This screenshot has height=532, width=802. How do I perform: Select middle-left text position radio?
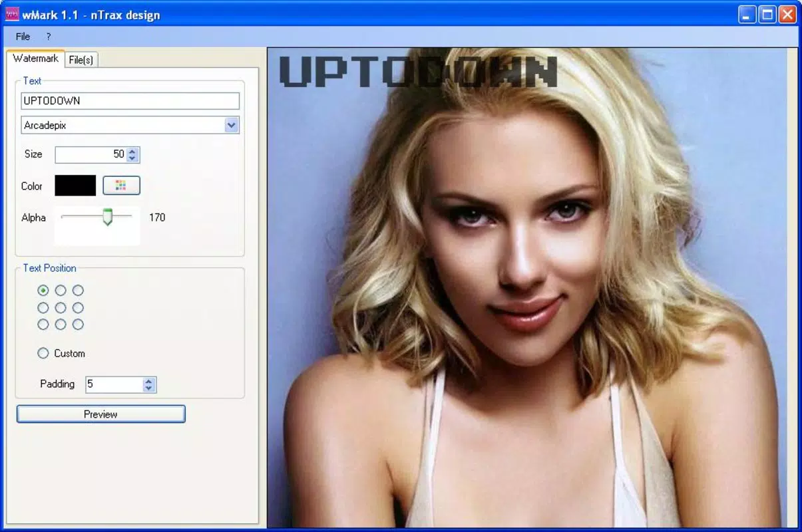coord(43,308)
